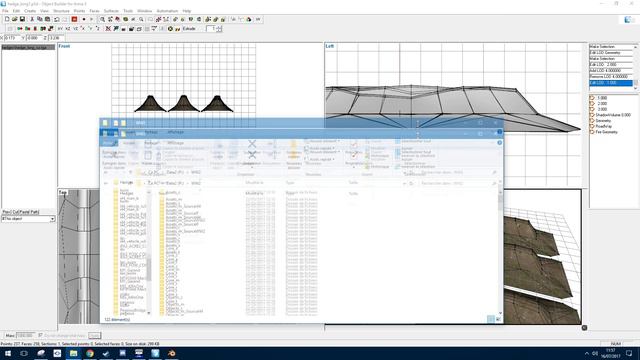Expand the system tray hidden icons chevron
The image size is (640, 360).
click(587, 353)
